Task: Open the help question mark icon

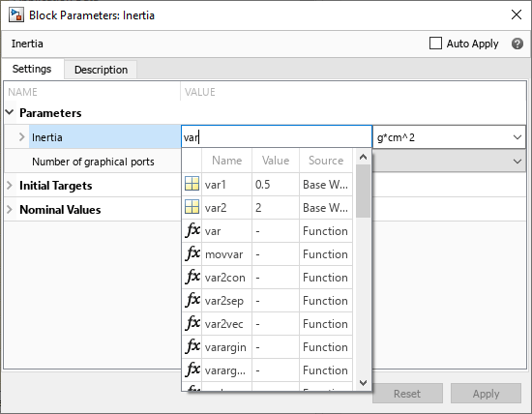Action: 517,44
